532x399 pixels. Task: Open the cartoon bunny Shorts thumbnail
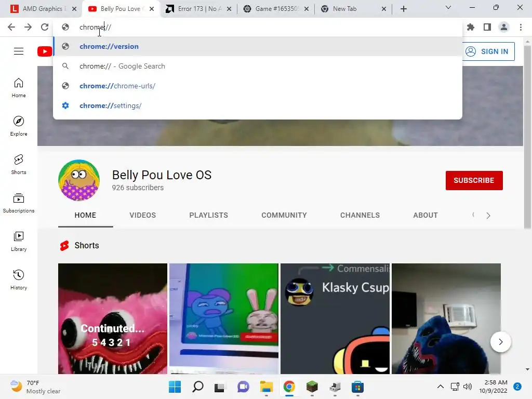223,318
